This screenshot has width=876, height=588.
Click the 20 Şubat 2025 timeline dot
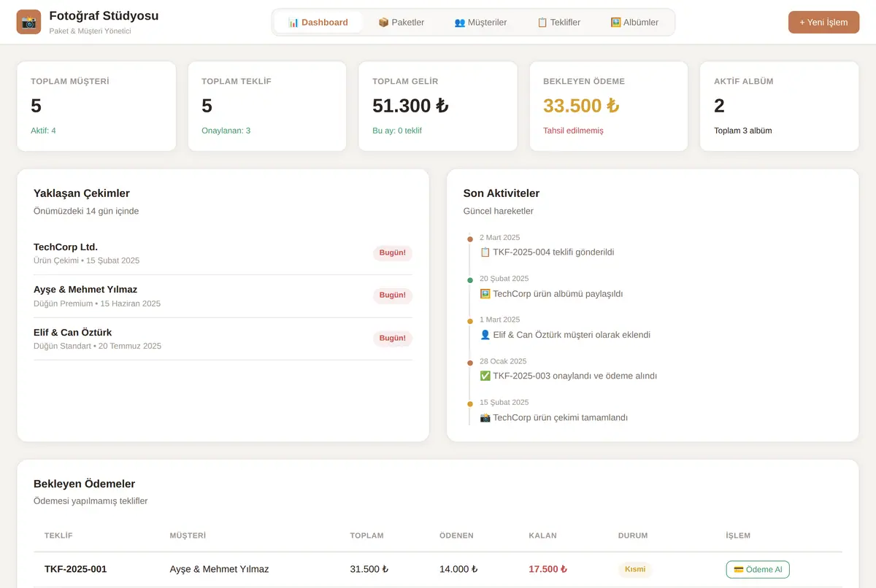pyautogui.click(x=470, y=280)
